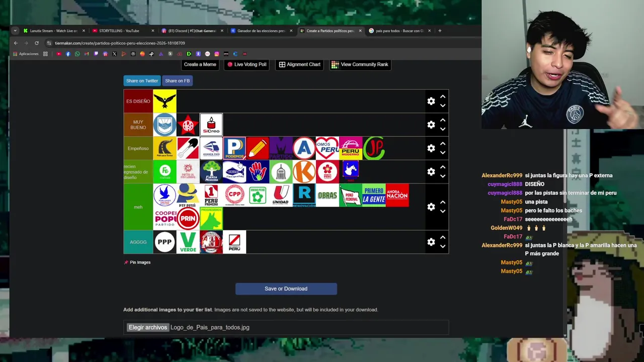Image resolution: width=644 pixels, height=362 pixels.
Task: Move MUY BUENO tier up with arrow
Action: pos(443,120)
